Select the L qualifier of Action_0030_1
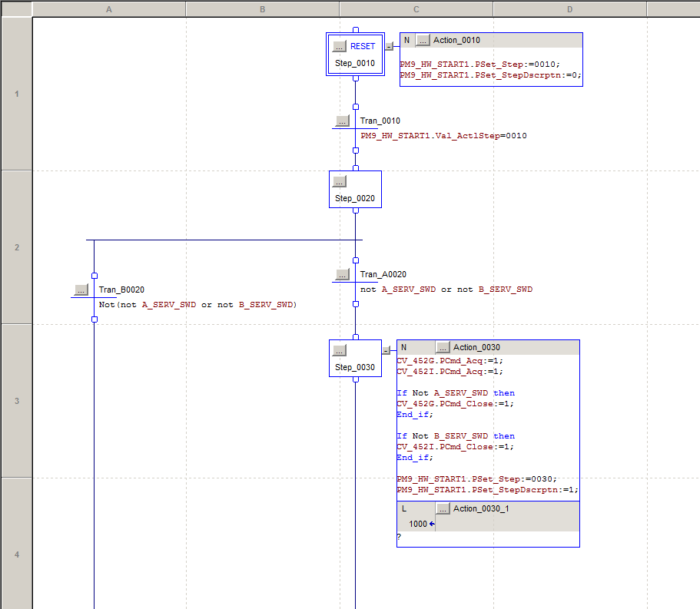The width and height of the screenshot is (700, 609). point(404,508)
